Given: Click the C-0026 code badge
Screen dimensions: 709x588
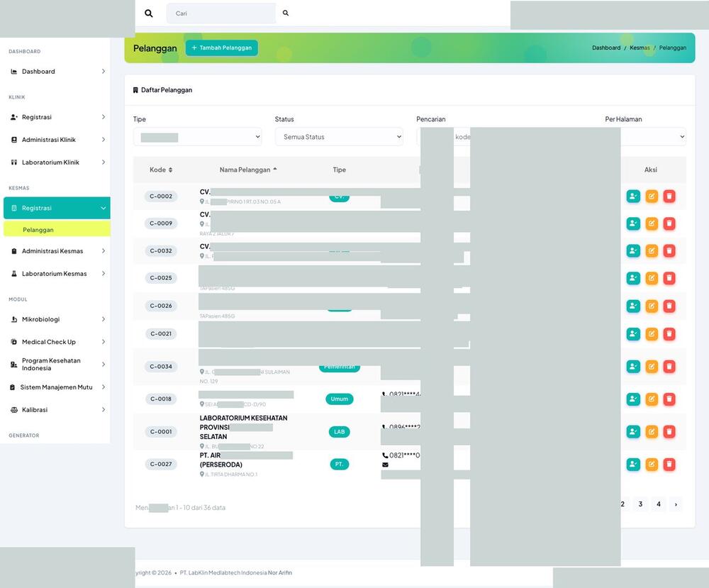Looking at the screenshot, I should pos(161,306).
